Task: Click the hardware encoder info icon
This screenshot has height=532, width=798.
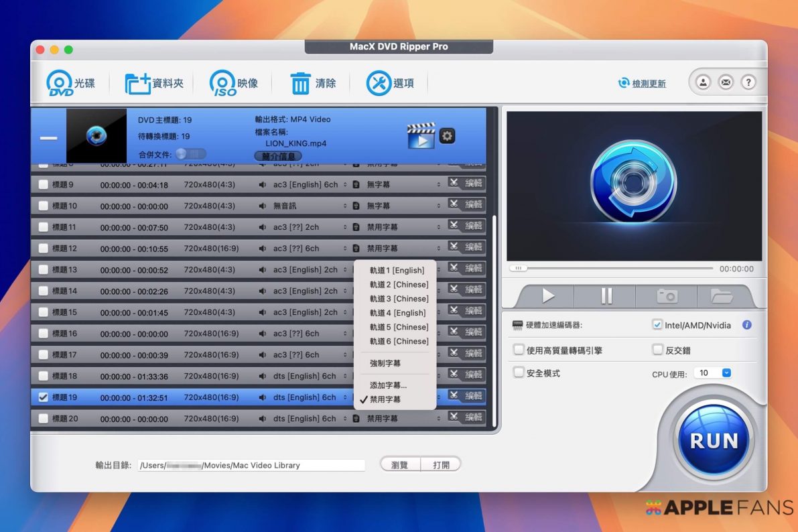Action: coord(746,325)
